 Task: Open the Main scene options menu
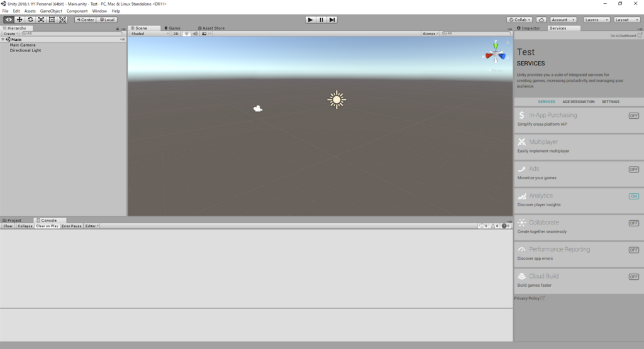123,40
